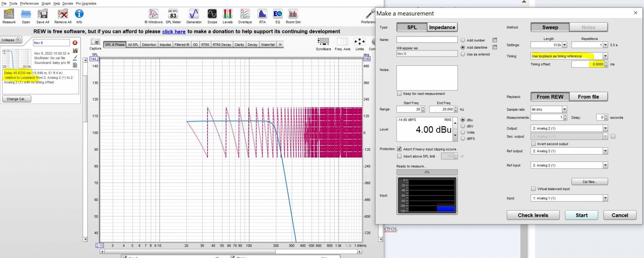
Task: Click Change Cal button
Action: click(17, 99)
